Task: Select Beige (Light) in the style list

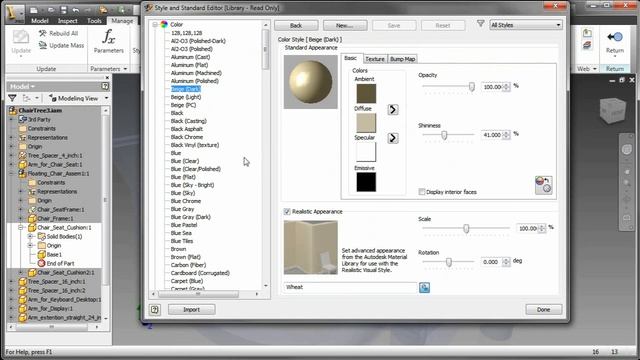Action: pyautogui.click(x=186, y=97)
